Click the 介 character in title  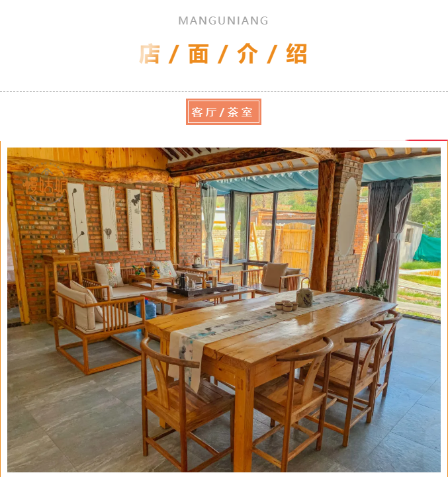[247, 54]
